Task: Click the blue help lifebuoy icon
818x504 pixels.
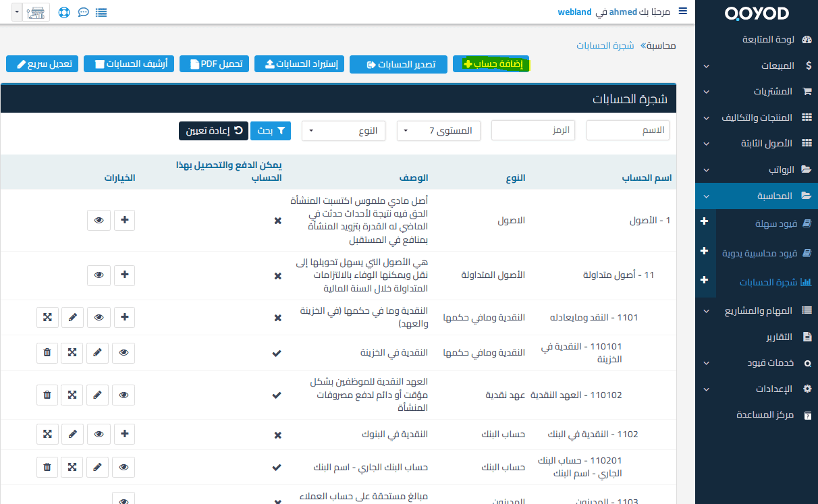Action: [65, 11]
